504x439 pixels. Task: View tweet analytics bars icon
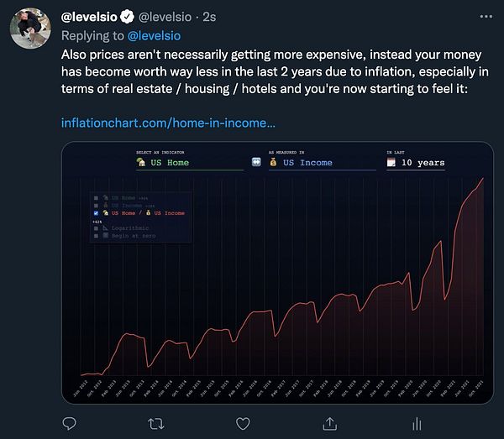[x=416, y=423]
